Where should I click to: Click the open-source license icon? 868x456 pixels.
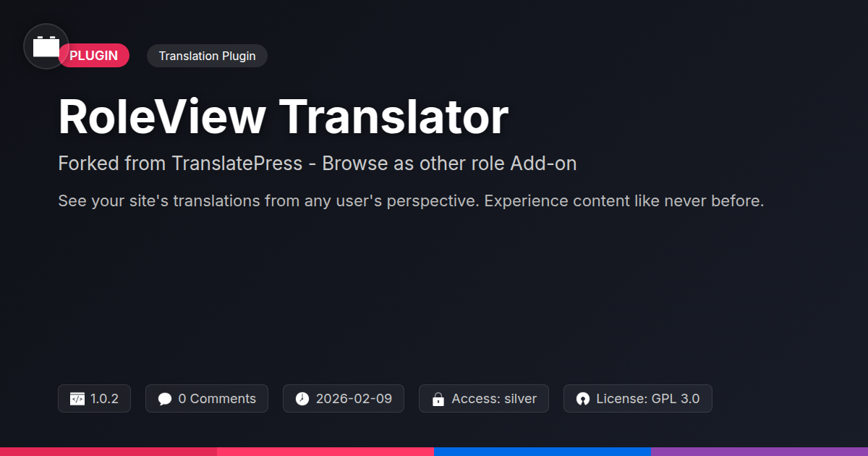tap(583, 399)
